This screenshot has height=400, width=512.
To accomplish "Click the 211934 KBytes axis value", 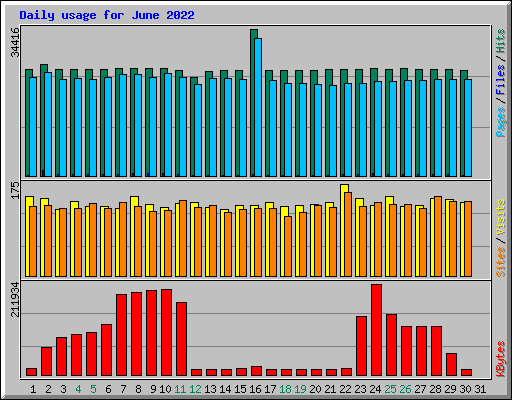I will tap(15, 299).
